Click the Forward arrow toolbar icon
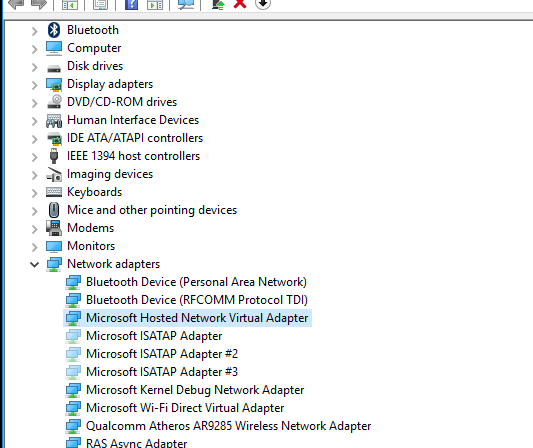The width and height of the screenshot is (533, 448). [x=38, y=4]
